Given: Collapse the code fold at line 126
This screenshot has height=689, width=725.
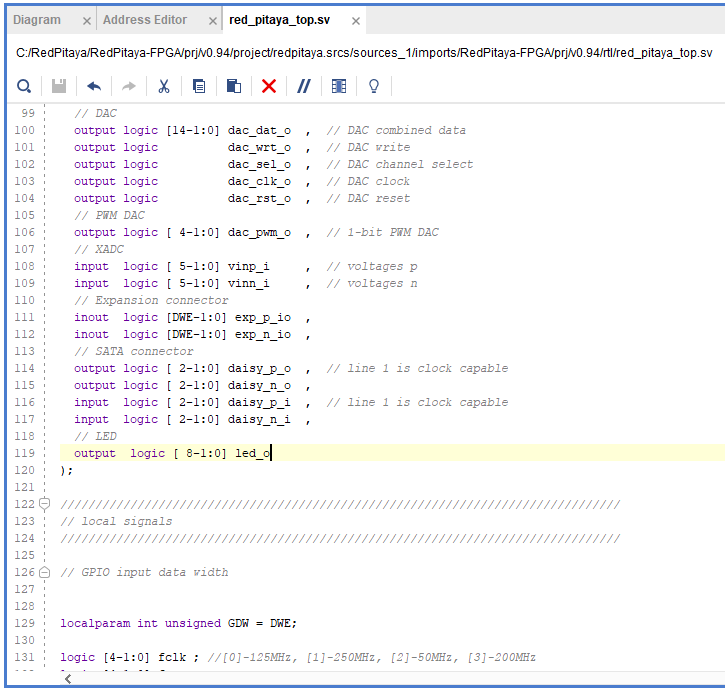Looking at the screenshot, I should point(44,572).
